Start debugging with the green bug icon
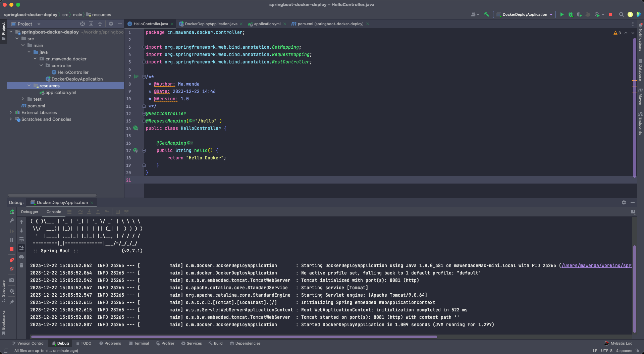The height and width of the screenshot is (354, 644). (571, 14)
